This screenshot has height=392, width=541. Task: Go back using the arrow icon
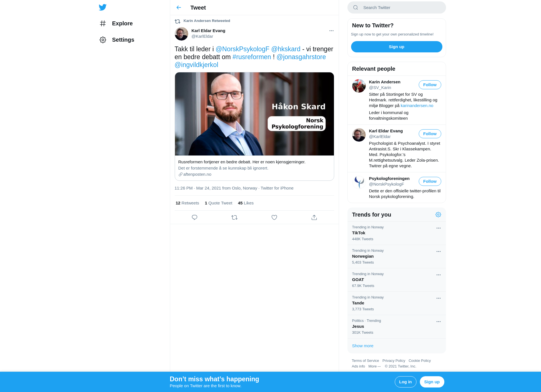(x=179, y=8)
